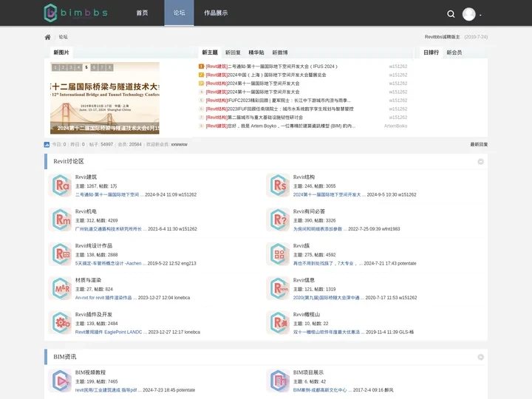Open user ArtemBoiko profile link
The width and height of the screenshot is (532, 399).
395,126
